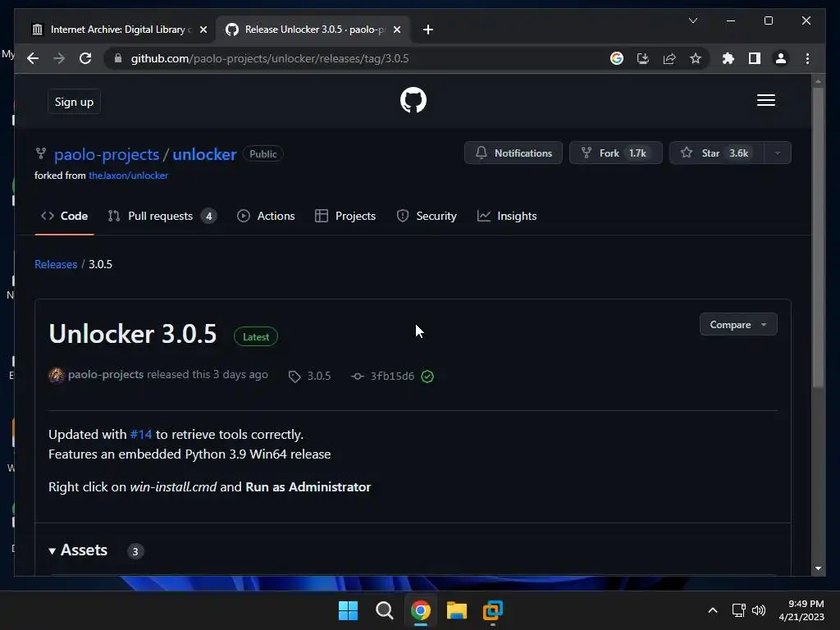Go to the Releases breadcrumb link
This screenshot has height=630, width=840.
point(56,264)
